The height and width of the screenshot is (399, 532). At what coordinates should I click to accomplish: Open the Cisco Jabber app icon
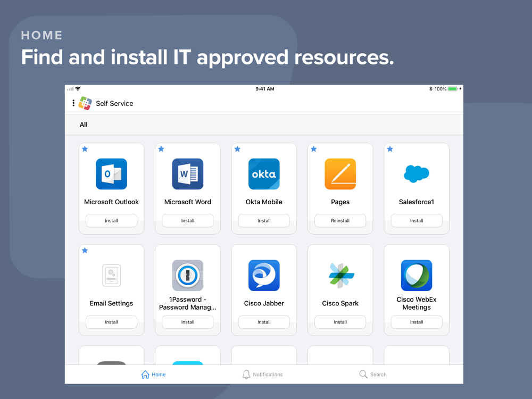click(x=264, y=275)
